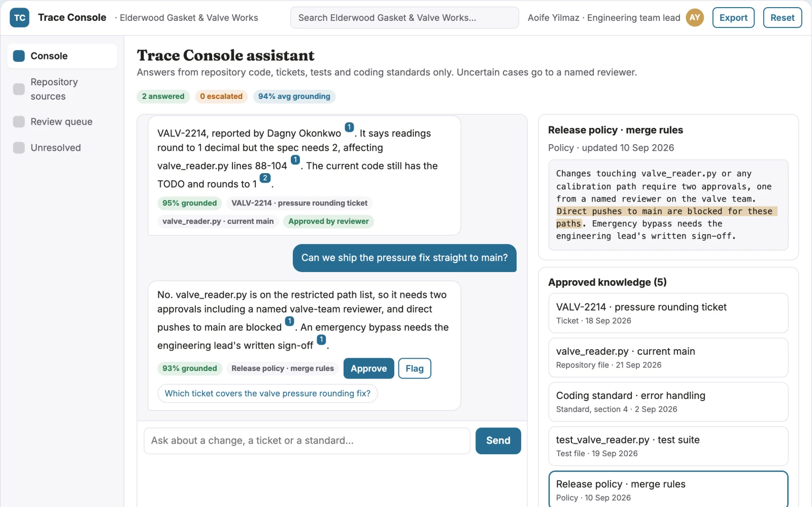Open the Review queue section
812x507 pixels.
(x=62, y=122)
